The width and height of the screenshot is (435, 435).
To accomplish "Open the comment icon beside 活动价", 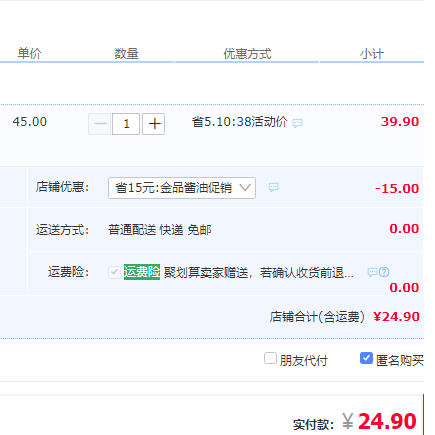I will coord(297,123).
